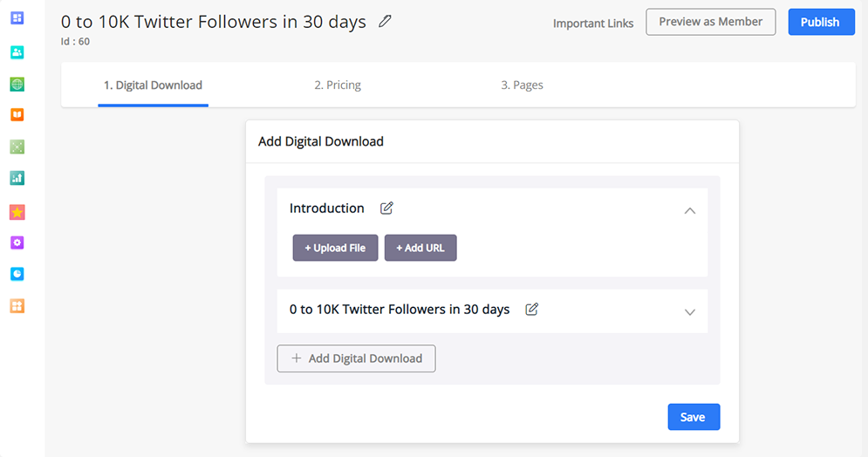
Task: Open the teal members sidebar icon
Action: click(x=17, y=52)
